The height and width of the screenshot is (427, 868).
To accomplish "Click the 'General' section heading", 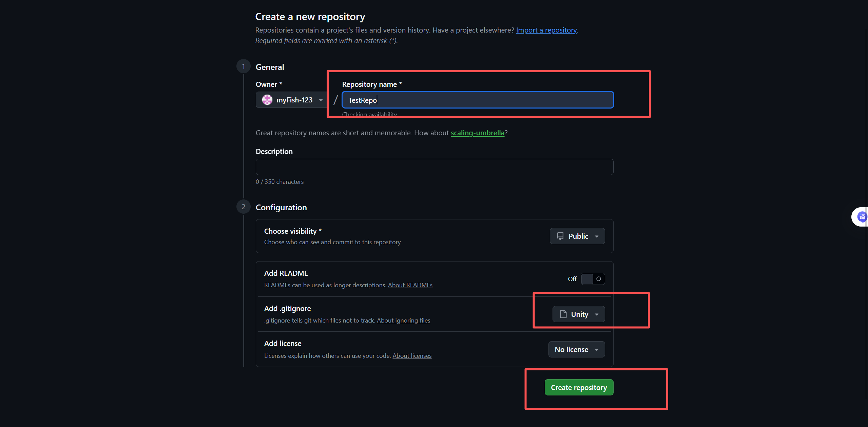I will (x=270, y=67).
